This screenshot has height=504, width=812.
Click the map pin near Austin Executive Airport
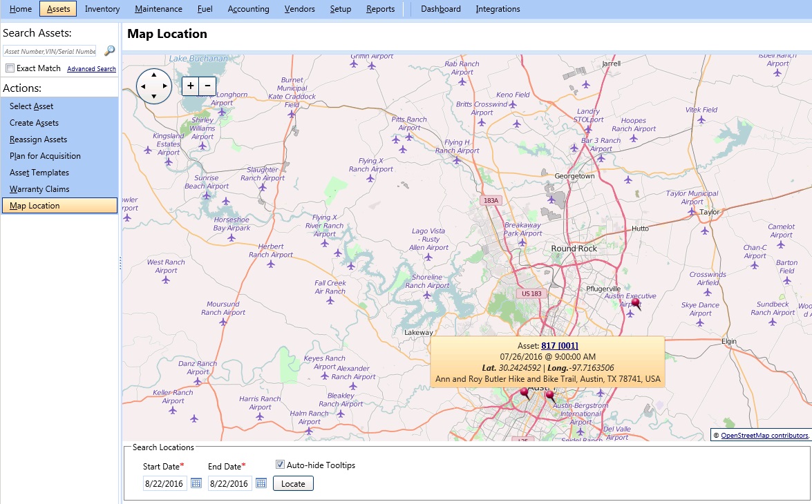[x=635, y=302]
